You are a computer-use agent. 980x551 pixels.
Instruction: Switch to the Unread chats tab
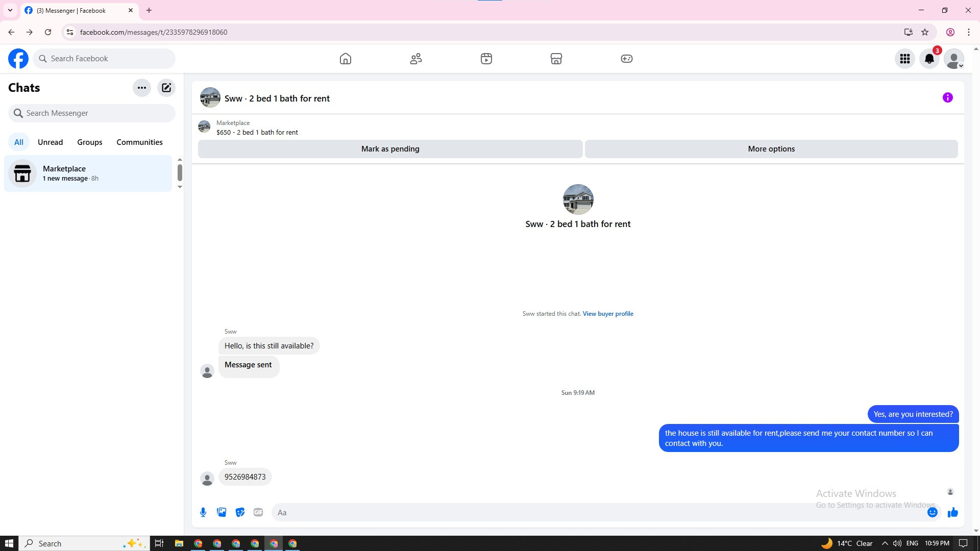tap(50, 142)
